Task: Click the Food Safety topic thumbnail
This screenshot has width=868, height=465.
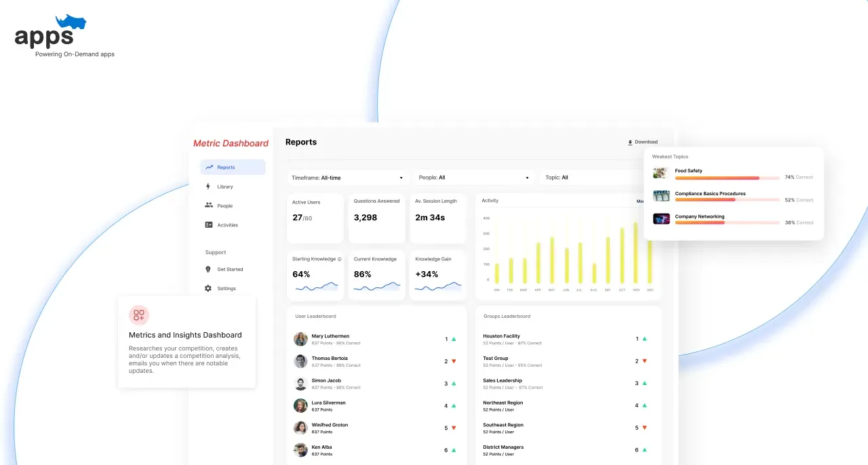Action: [661, 173]
